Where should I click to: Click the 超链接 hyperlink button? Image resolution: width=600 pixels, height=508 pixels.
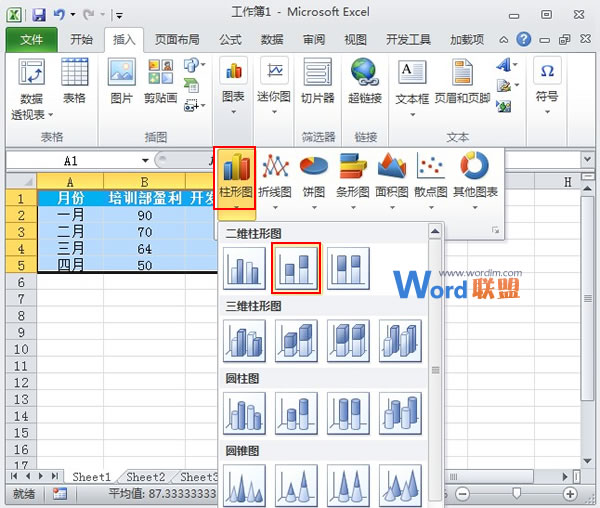[x=365, y=82]
